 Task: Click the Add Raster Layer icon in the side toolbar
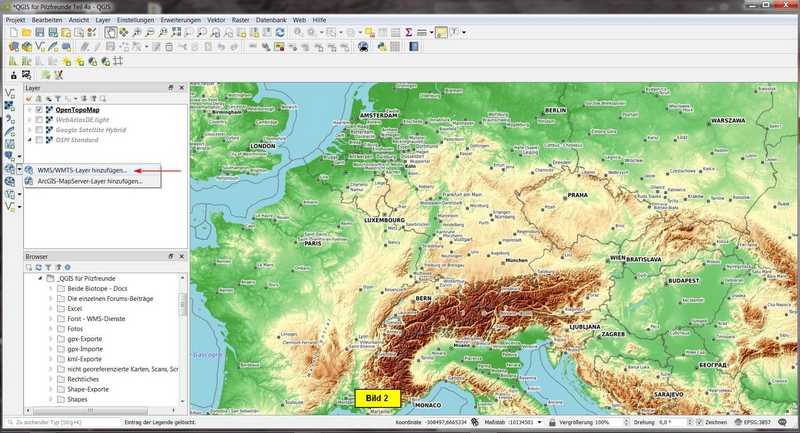[x=10, y=106]
